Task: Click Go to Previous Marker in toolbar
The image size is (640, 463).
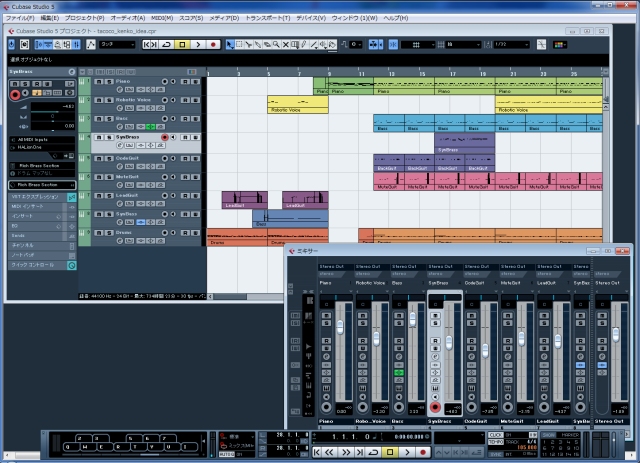Action: tap(146, 45)
